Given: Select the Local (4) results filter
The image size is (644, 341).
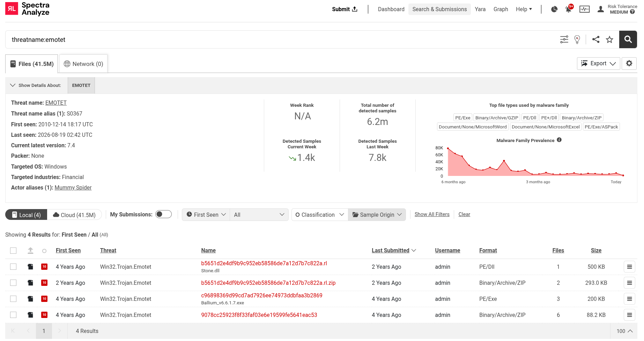Looking at the screenshot, I should pos(26,215).
